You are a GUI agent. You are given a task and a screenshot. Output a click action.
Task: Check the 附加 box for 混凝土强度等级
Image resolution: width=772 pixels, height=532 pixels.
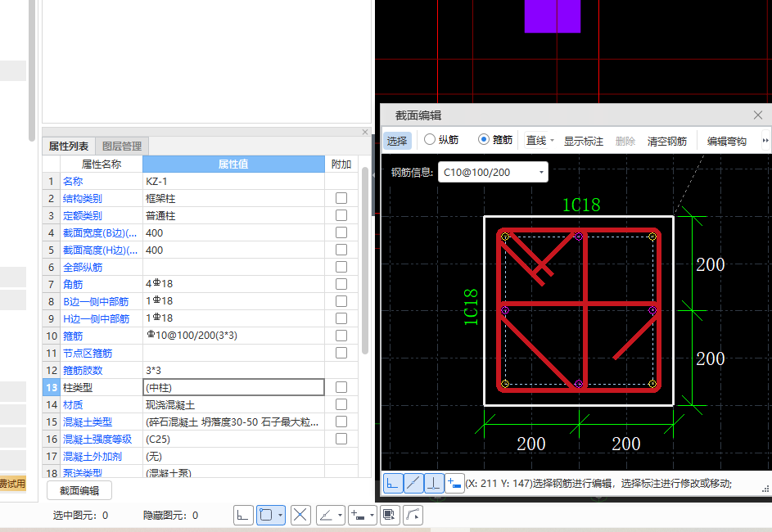tap(341, 439)
